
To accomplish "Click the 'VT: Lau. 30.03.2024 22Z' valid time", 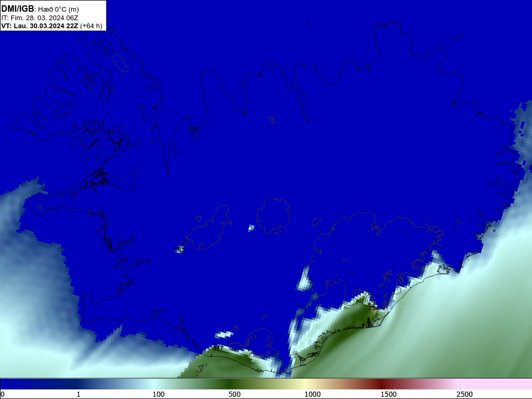I will [40, 26].
